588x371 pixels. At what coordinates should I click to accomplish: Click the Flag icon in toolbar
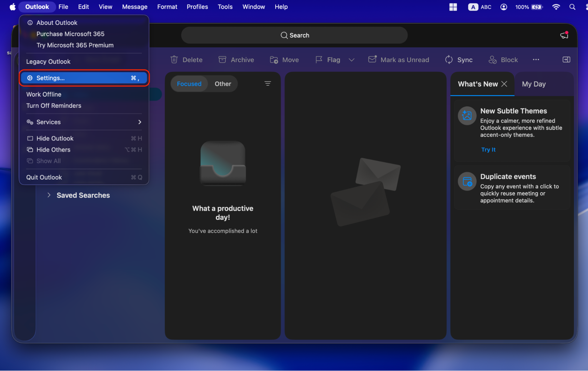[x=319, y=60]
